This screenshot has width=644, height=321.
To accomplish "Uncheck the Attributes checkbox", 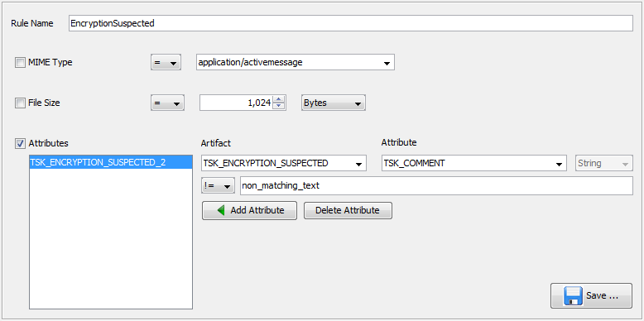I will (x=20, y=143).
